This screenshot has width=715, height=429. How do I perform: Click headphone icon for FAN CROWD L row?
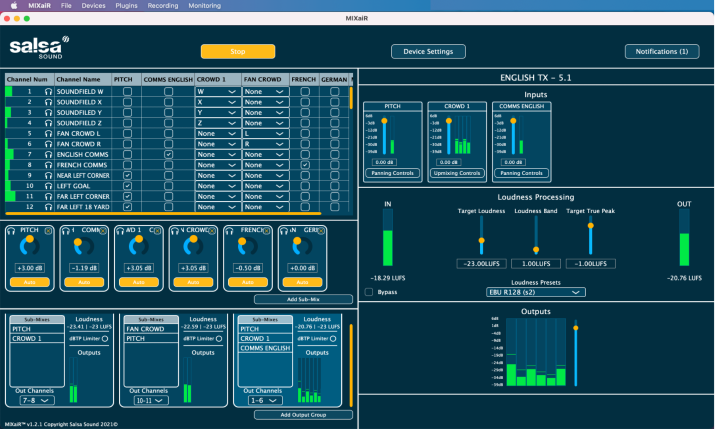point(48,134)
